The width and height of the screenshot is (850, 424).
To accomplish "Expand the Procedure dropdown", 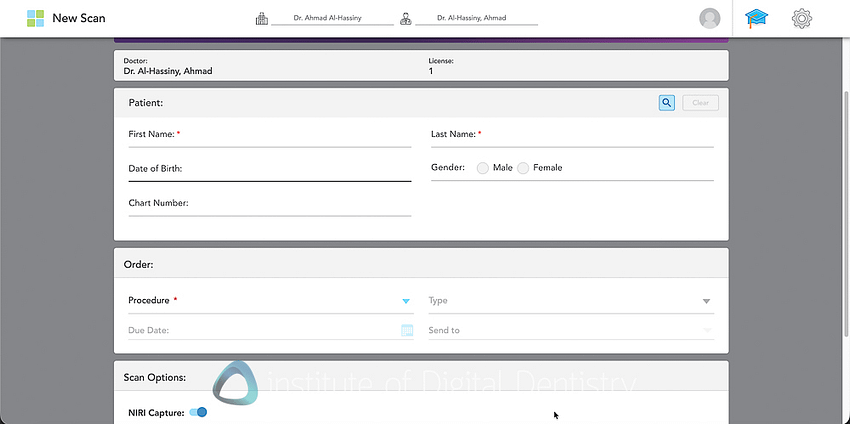I will (405, 301).
